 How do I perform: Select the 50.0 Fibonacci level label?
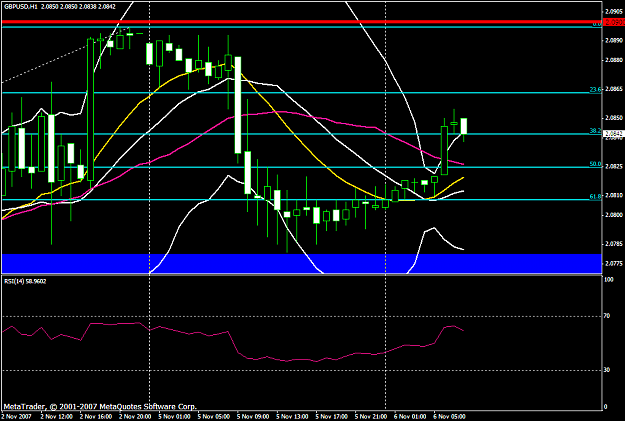pyautogui.click(x=595, y=164)
